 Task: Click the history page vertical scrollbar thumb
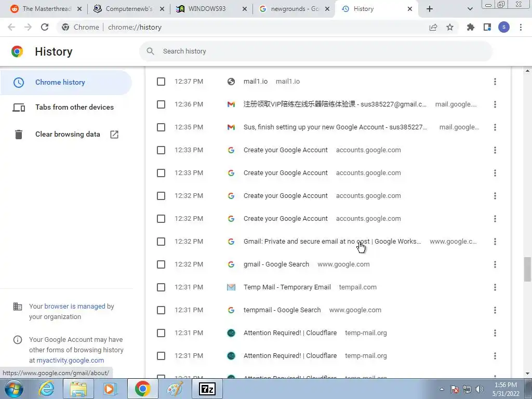[x=527, y=270]
